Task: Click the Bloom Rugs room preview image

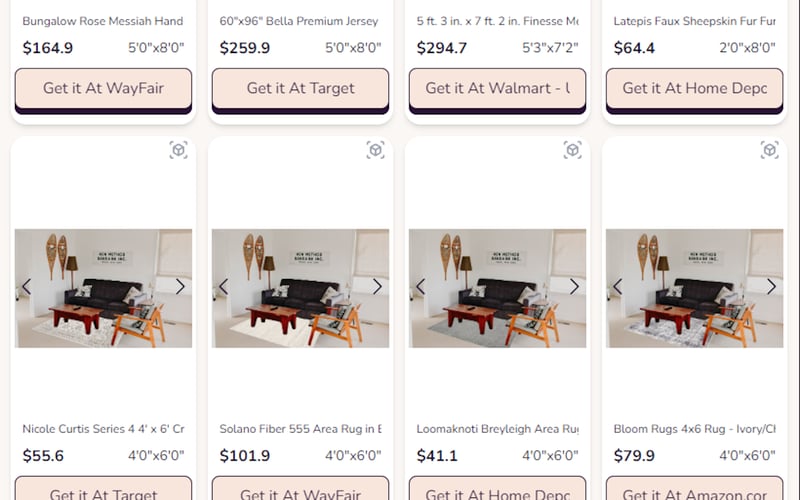Action: point(694,289)
